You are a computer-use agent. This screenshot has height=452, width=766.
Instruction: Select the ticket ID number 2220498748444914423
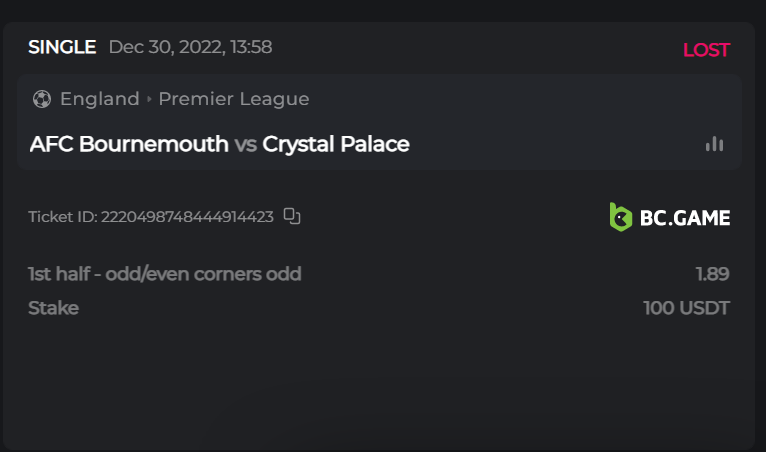click(x=187, y=217)
